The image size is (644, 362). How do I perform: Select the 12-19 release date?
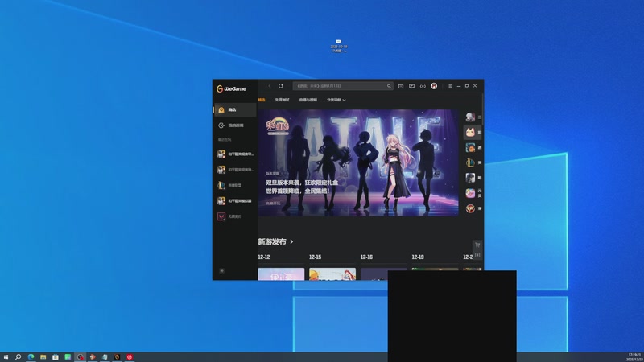[418, 257]
